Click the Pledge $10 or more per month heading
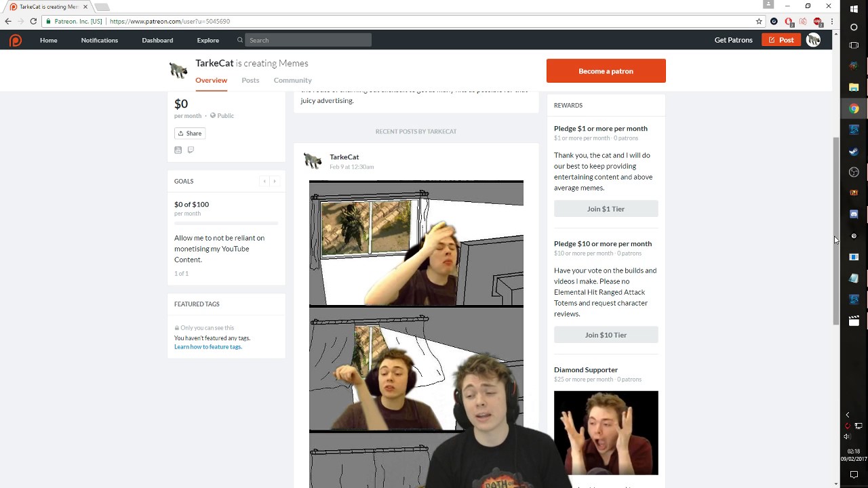 (602, 243)
